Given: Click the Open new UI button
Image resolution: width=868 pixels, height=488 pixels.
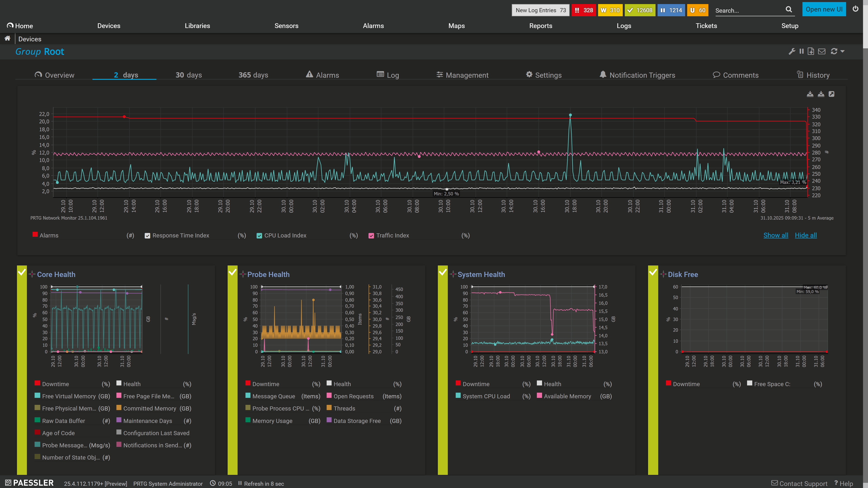Looking at the screenshot, I should click(824, 9).
